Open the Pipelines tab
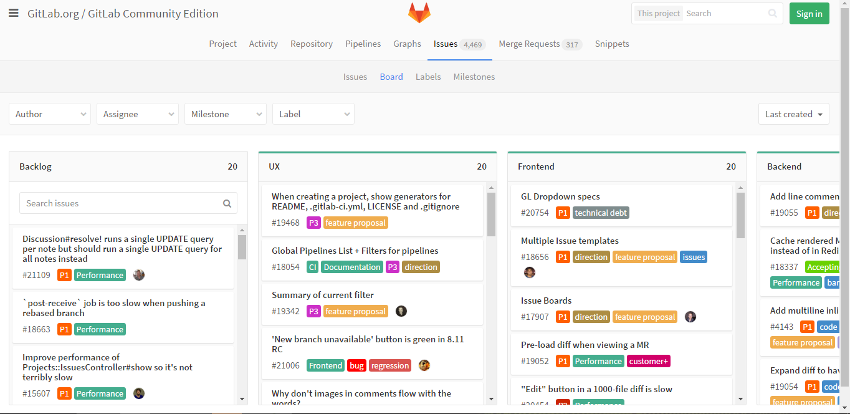 pyautogui.click(x=363, y=44)
